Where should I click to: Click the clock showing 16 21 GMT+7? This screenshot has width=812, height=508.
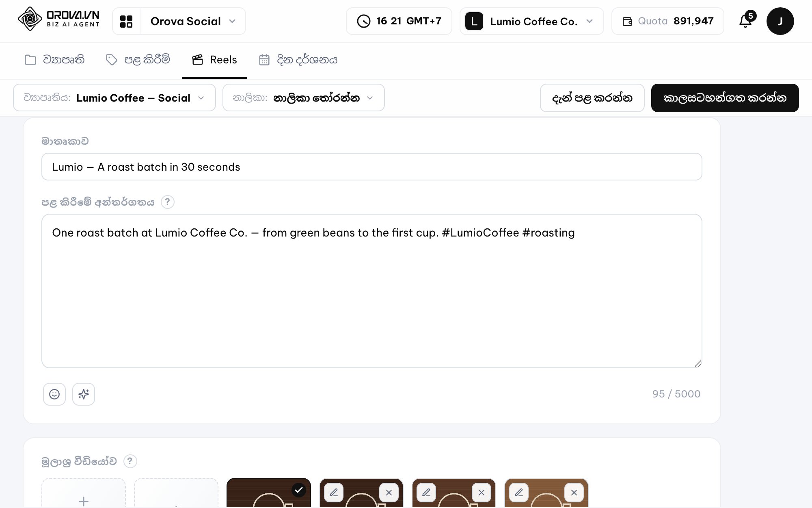[x=399, y=21]
